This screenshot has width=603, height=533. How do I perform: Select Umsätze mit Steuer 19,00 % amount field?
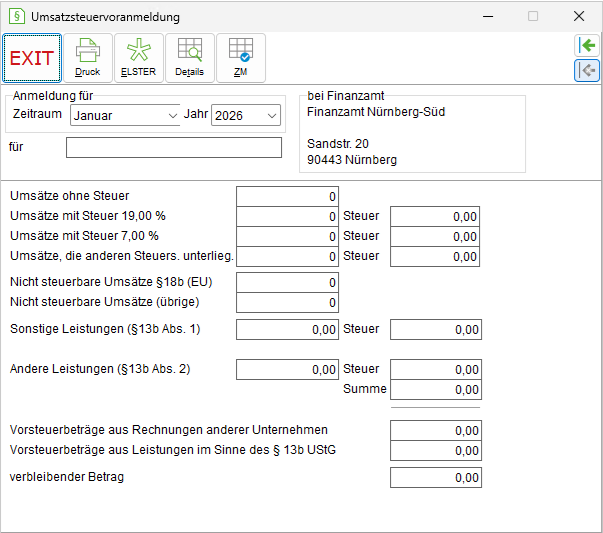(x=287, y=217)
